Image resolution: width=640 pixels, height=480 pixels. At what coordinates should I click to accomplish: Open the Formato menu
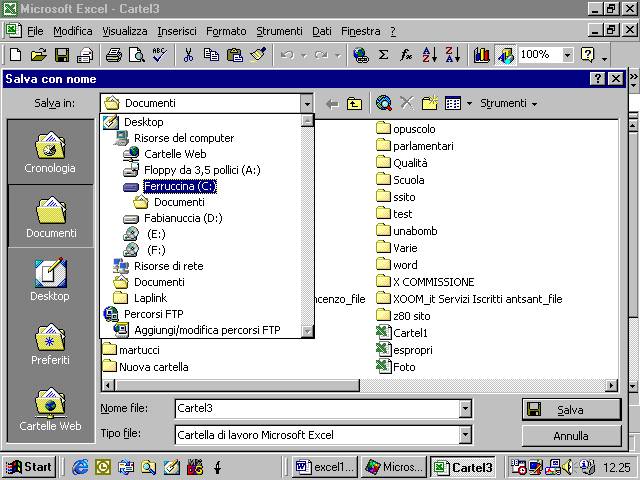(x=226, y=31)
